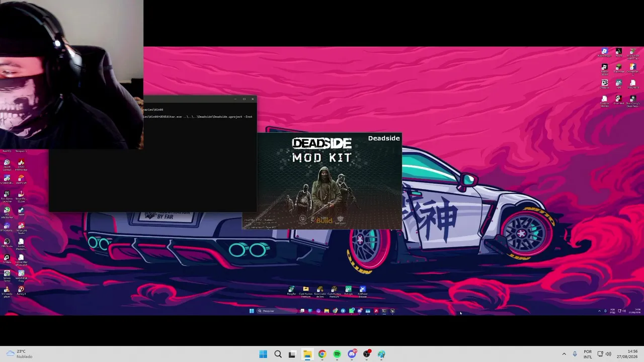Open Telegram in the recorded taskbar
This screenshot has width=644, height=362.
pos(343,311)
